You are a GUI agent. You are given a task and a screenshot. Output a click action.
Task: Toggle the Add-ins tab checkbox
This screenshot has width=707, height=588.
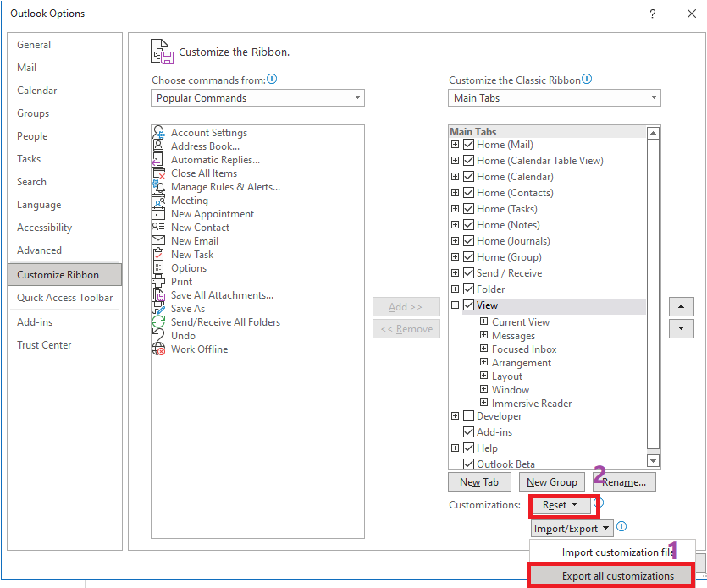tap(468, 432)
